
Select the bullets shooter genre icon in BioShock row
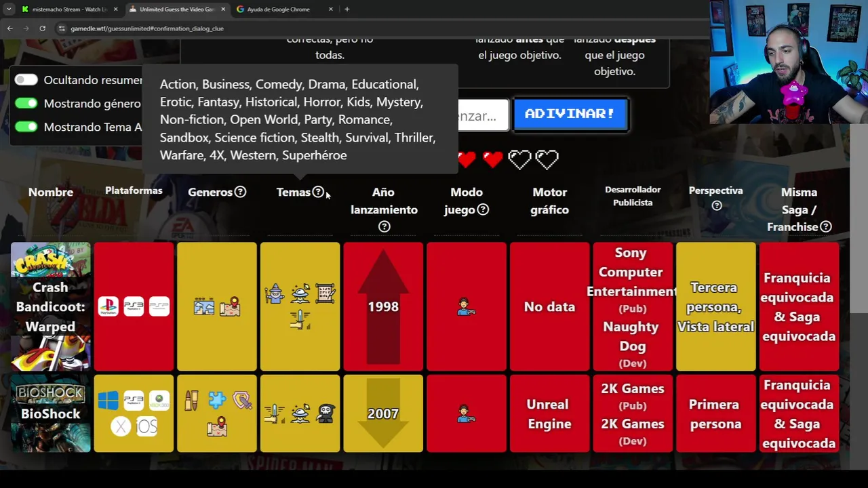[191, 401]
